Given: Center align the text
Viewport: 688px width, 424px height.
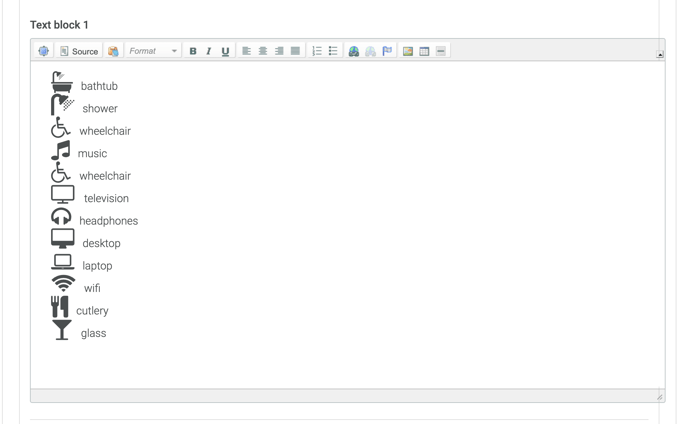Looking at the screenshot, I should click(x=263, y=51).
